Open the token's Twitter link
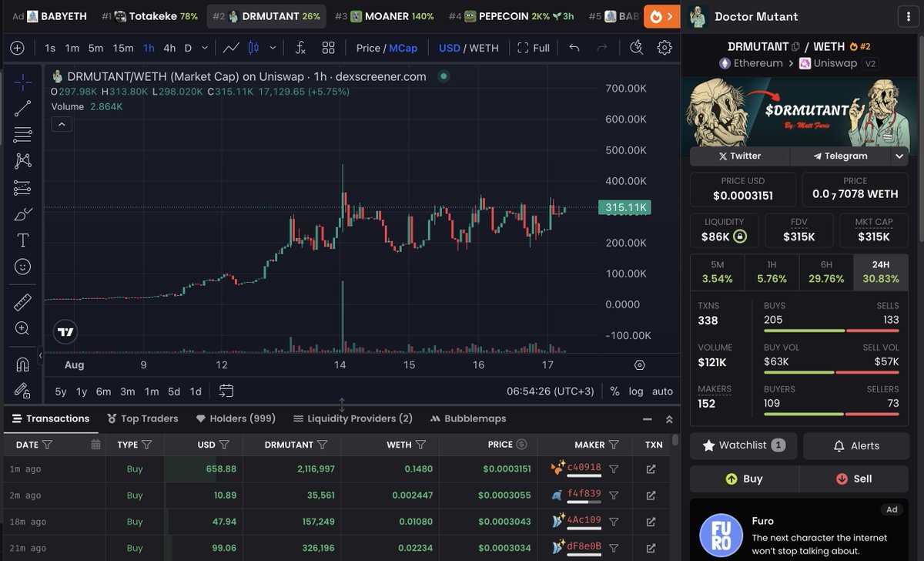The width and height of the screenshot is (924, 561). point(739,156)
